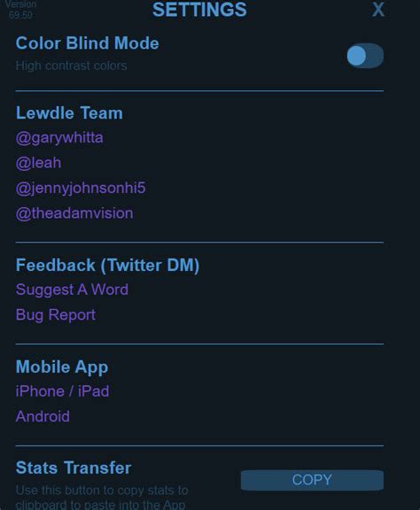
Task: Click the Lewdle Team heading
Action: point(69,112)
